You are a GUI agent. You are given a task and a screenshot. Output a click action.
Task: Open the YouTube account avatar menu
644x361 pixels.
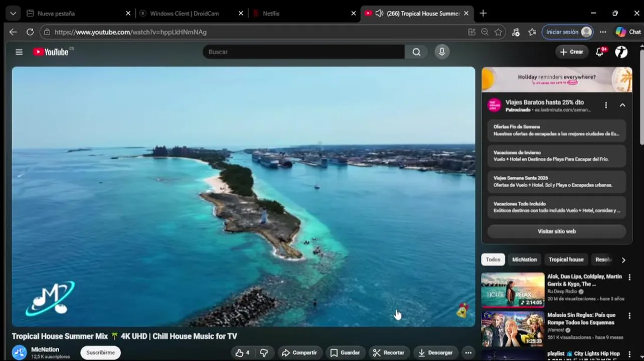pos(621,52)
